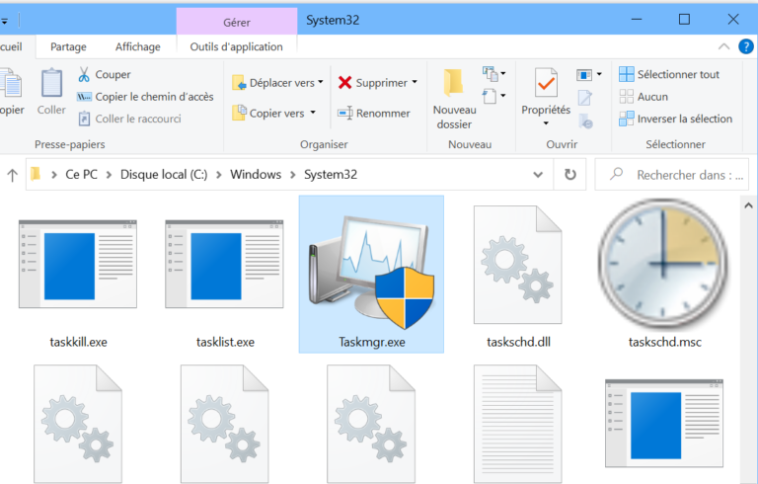The image size is (758, 484).
Task: Click the Rechercher dans search field
Action: point(672,175)
